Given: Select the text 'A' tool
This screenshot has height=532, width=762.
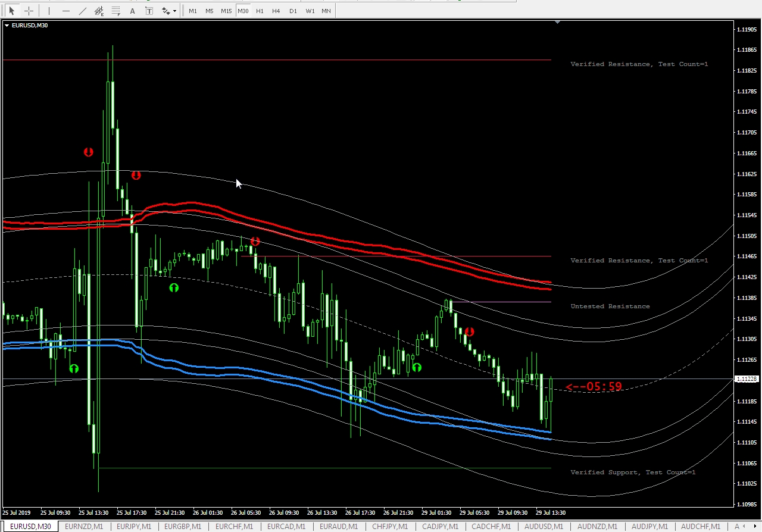Looking at the screenshot, I should tap(132, 11).
